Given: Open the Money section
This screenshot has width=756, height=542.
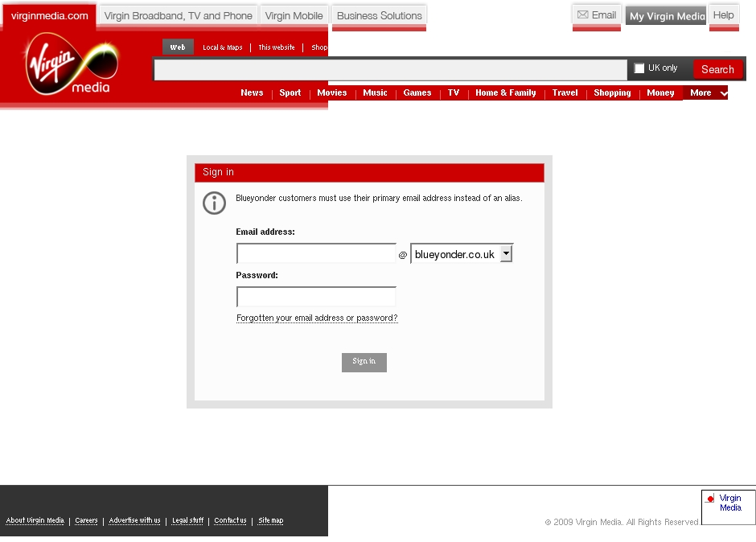Looking at the screenshot, I should point(660,92).
